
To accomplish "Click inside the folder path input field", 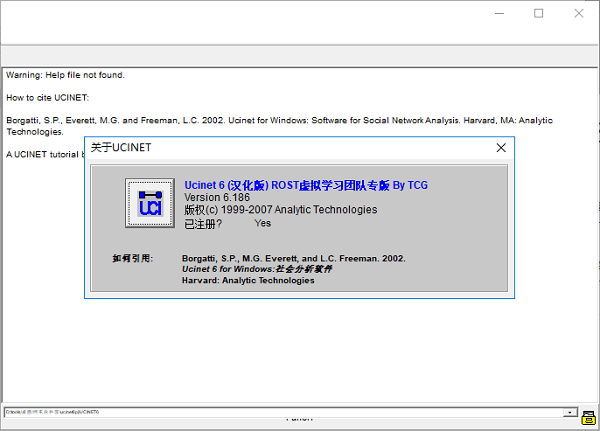I will (283, 412).
